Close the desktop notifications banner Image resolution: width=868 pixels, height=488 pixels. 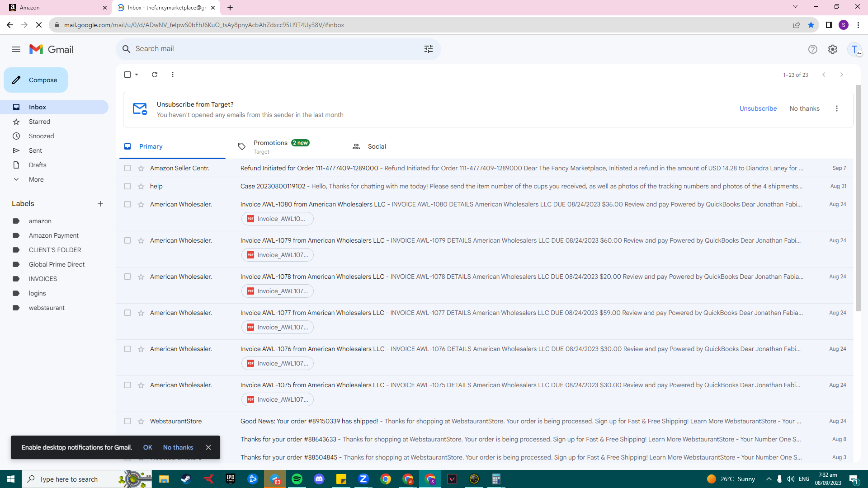tap(208, 447)
